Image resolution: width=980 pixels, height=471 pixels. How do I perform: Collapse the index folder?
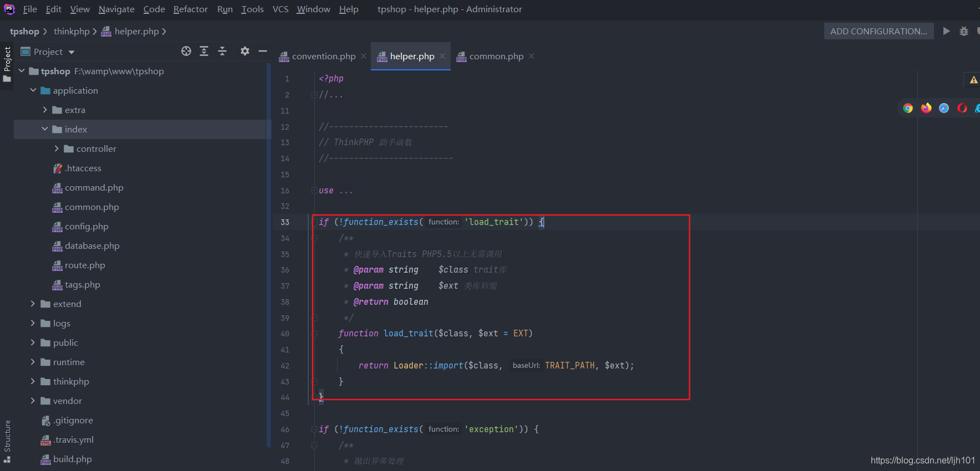coord(45,129)
